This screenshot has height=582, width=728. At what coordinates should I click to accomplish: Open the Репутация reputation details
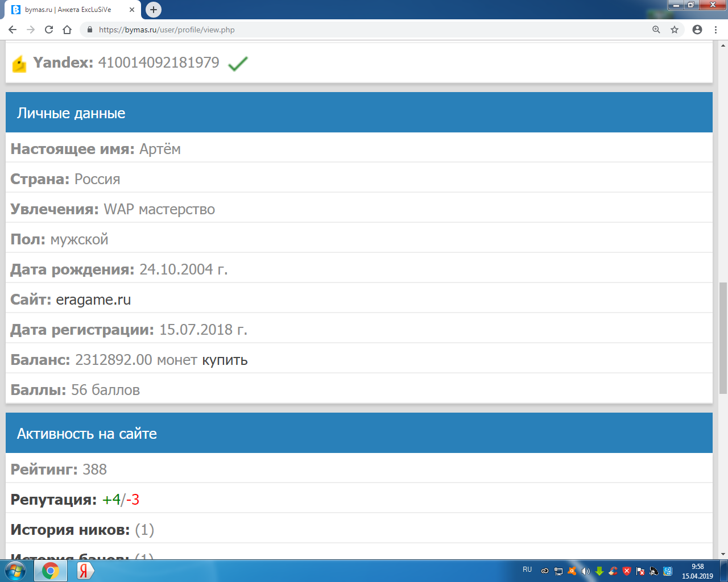pos(53,500)
